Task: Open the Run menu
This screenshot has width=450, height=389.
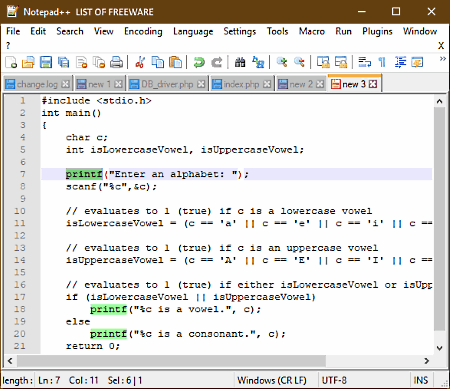Action: (343, 31)
